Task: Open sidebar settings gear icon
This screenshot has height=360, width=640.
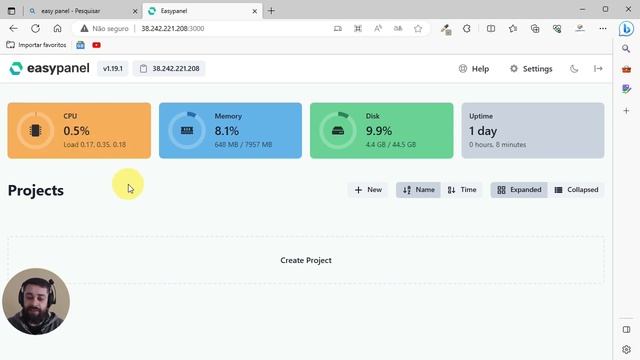Action: click(x=626, y=349)
